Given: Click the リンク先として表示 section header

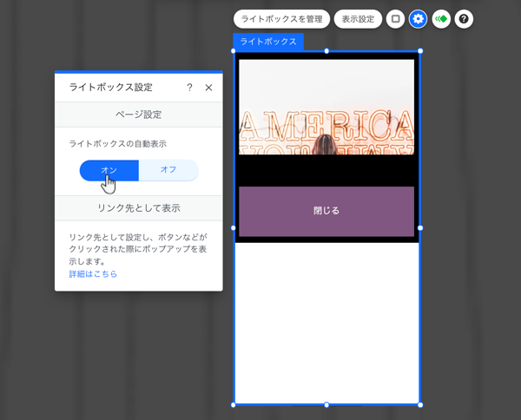Looking at the screenshot, I should (139, 208).
